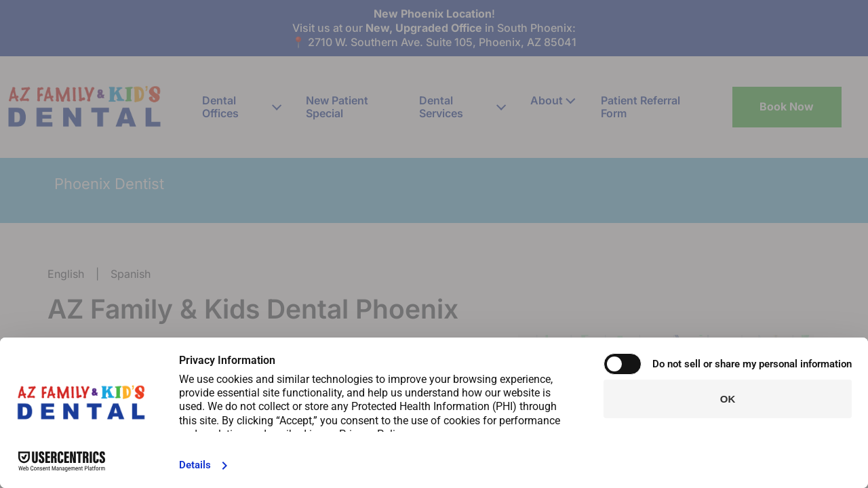Click the arrow icon beside Details
The image size is (868, 488).
tap(224, 466)
